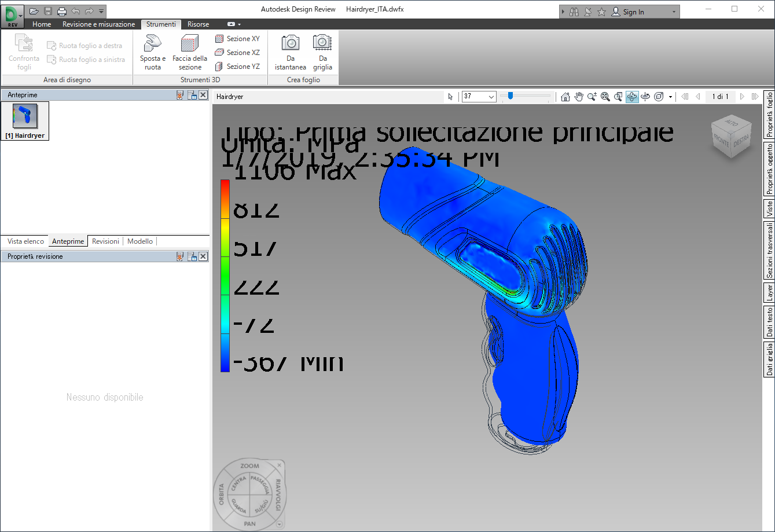The height and width of the screenshot is (532, 775).
Task: Click the Print icon in quick access toolbar
Action: coord(62,11)
